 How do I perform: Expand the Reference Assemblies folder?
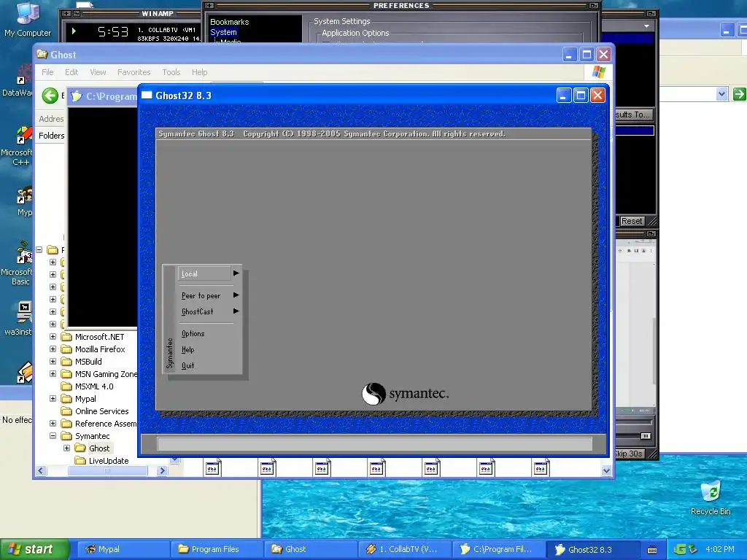click(x=53, y=424)
